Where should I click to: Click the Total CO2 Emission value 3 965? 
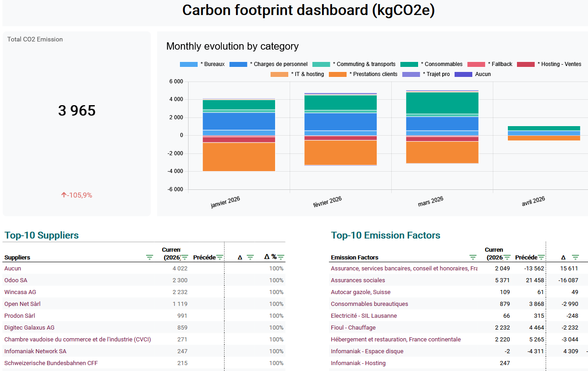[x=77, y=111]
